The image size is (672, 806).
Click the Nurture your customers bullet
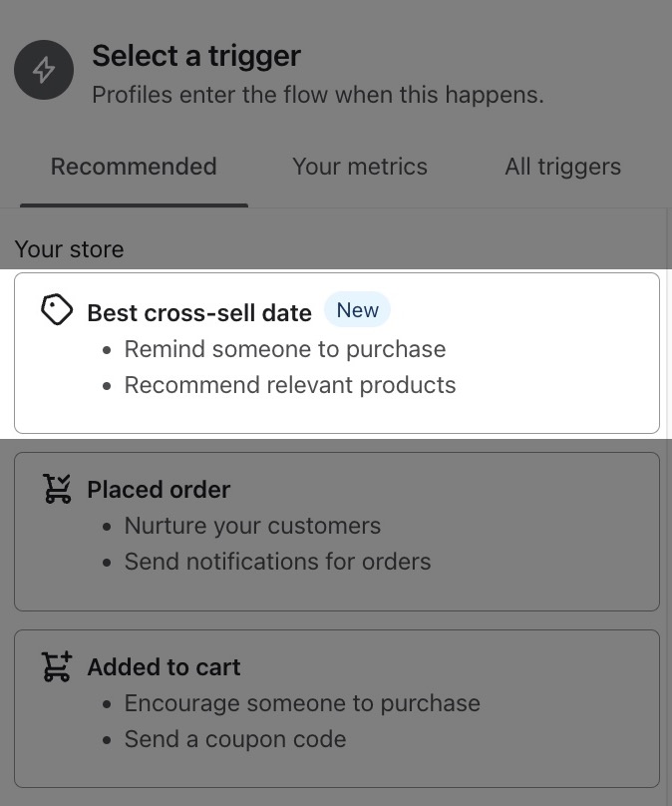click(252, 526)
